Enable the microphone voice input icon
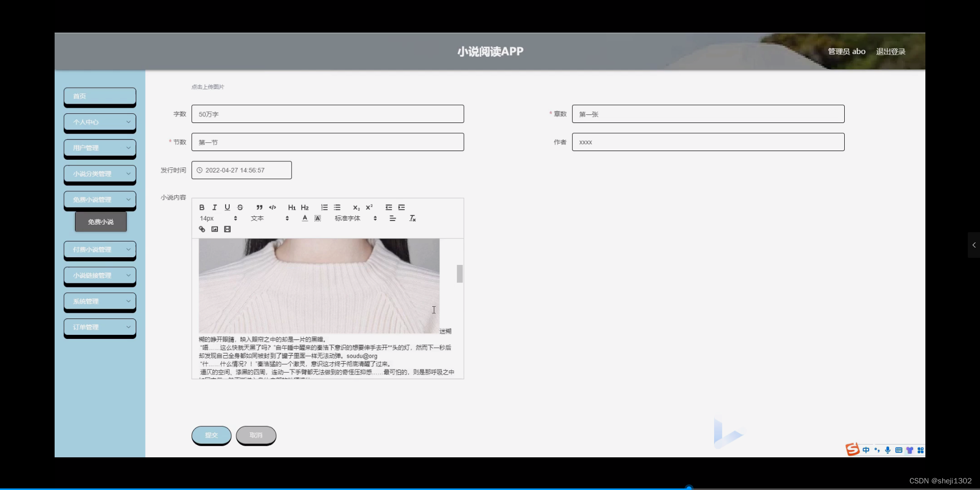This screenshot has width=980, height=490. click(x=888, y=450)
